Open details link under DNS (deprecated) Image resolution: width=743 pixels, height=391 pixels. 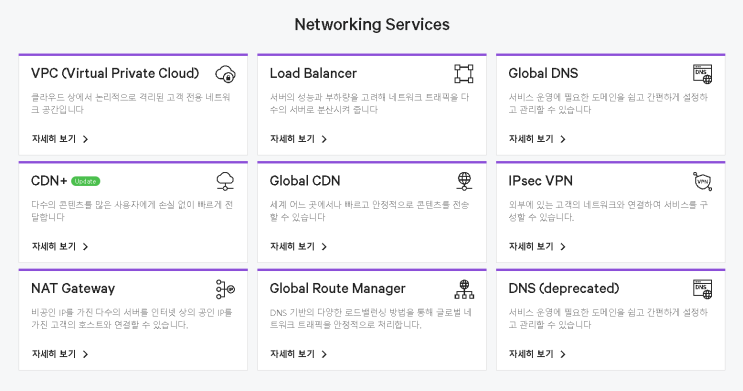pos(537,354)
